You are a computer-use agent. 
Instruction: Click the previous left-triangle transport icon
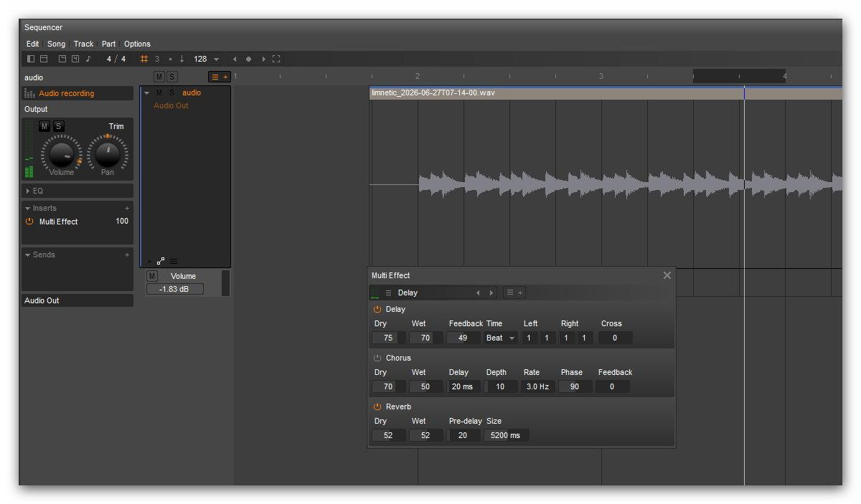235,59
